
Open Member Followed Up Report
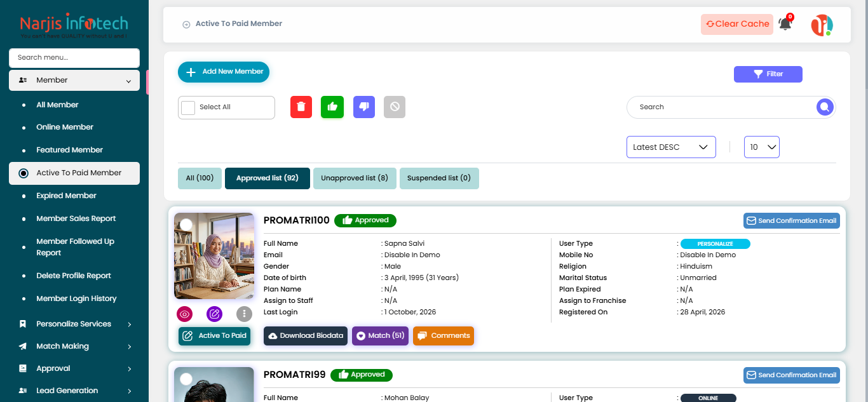[x=75, y=247]
